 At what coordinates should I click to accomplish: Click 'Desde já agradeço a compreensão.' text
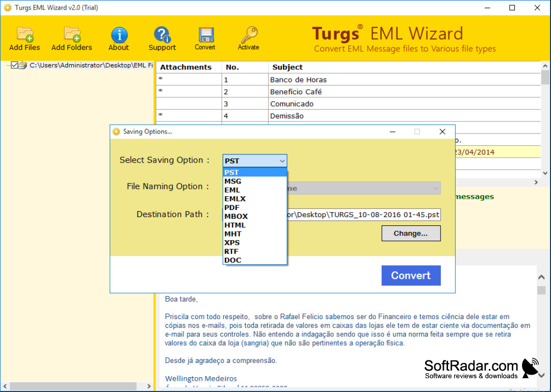(221, 360)
